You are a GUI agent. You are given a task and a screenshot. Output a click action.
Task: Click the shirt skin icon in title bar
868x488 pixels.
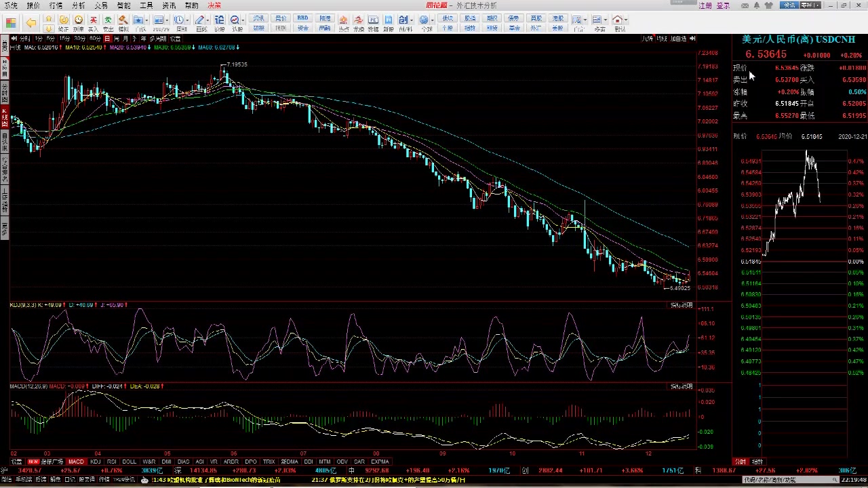[x=769, y=5]
